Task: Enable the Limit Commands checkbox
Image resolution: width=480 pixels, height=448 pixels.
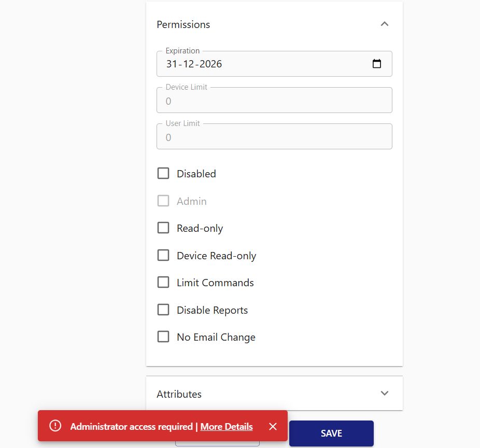Action: 163,282
